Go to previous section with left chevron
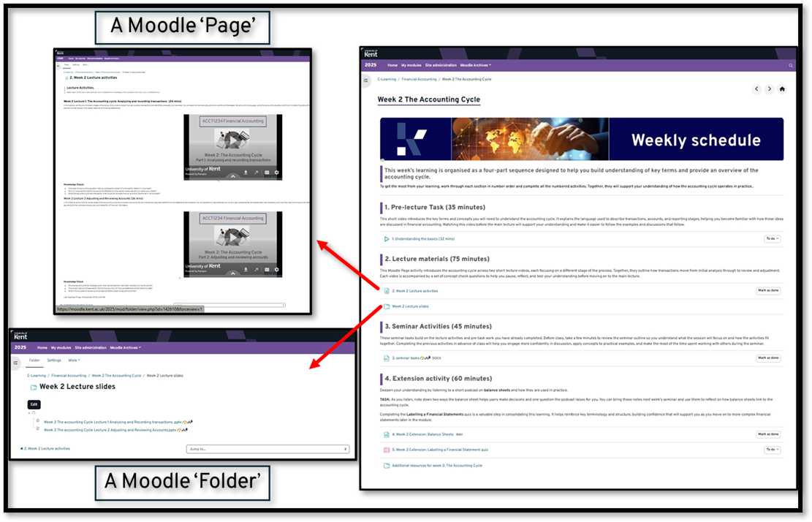 (756, 89)
